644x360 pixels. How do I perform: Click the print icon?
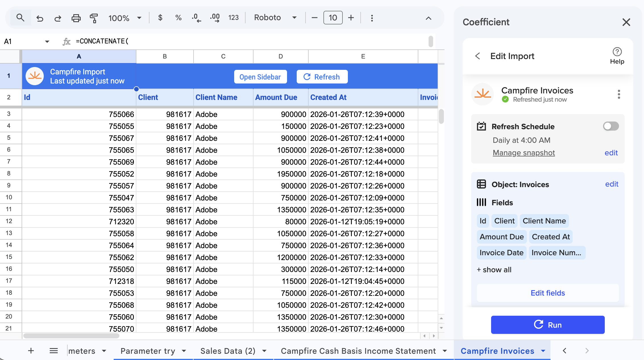[x=76, y=18]
